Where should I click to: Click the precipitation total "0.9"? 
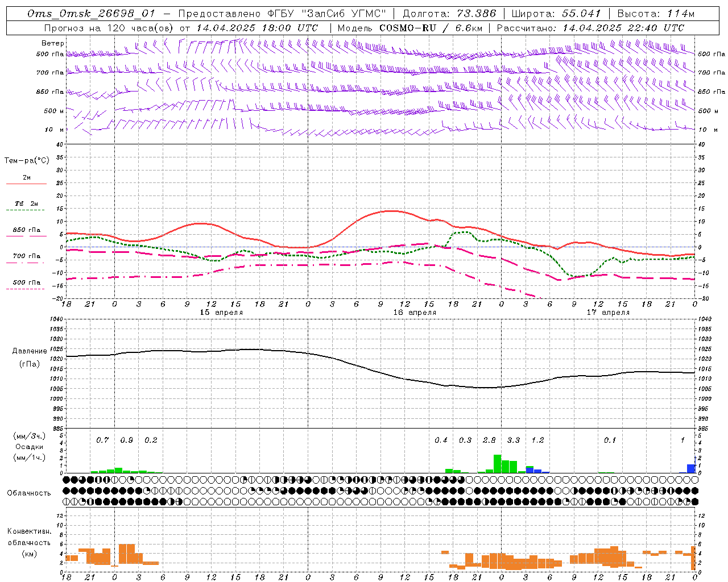coord(126,440)
